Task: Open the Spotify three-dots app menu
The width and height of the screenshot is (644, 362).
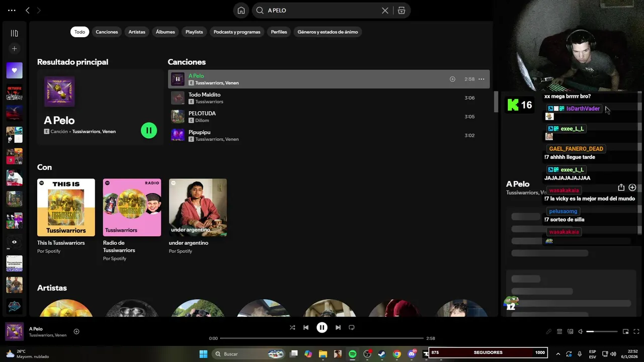Action: 12,10
